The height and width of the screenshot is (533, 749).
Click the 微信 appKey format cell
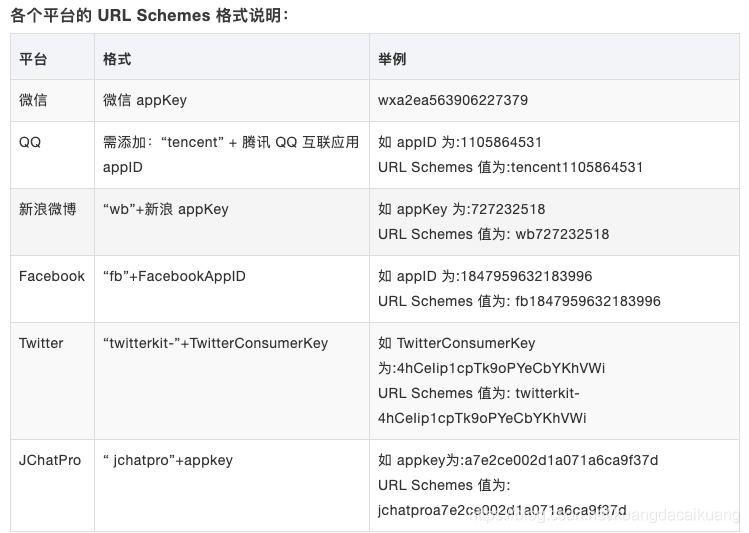(x=145, y=100)
